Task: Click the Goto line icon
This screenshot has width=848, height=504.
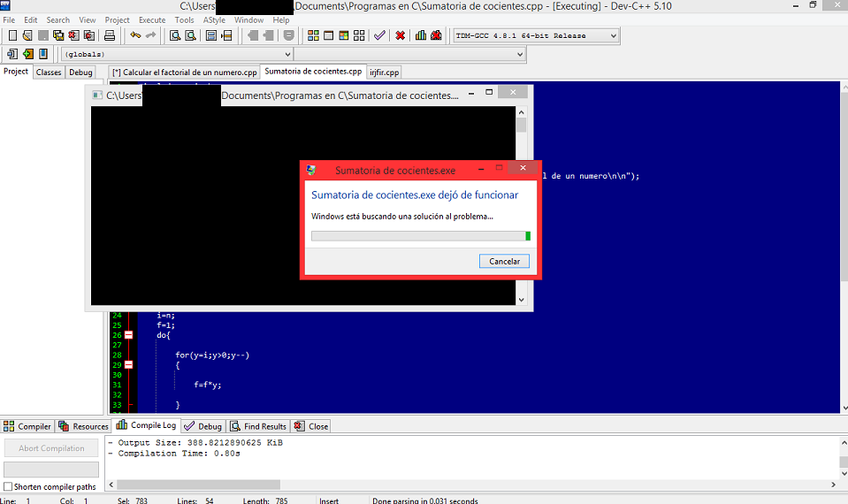Action: click(226, 35)
